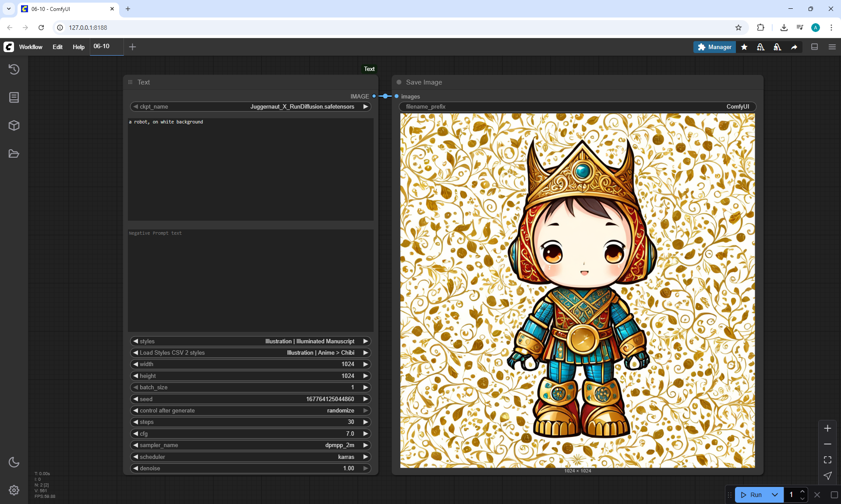The width and height of the screenshot is (841, 504).
Task: Open the model library cube icon
Action: [x=14, y=126]
